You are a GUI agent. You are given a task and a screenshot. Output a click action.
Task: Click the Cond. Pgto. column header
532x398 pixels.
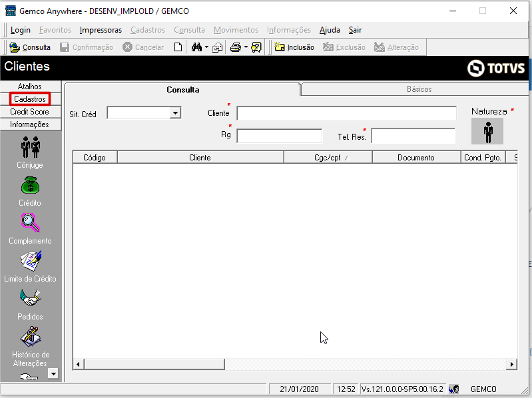point(483,158)
